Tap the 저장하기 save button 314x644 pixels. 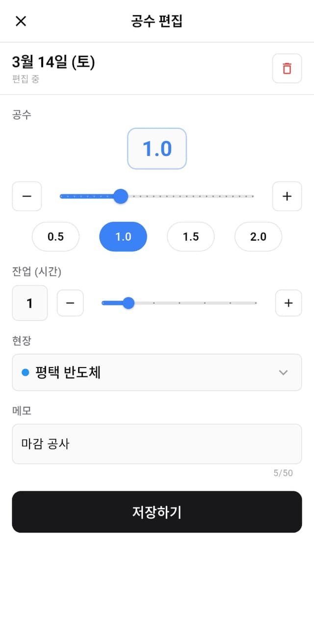(157, 512)
